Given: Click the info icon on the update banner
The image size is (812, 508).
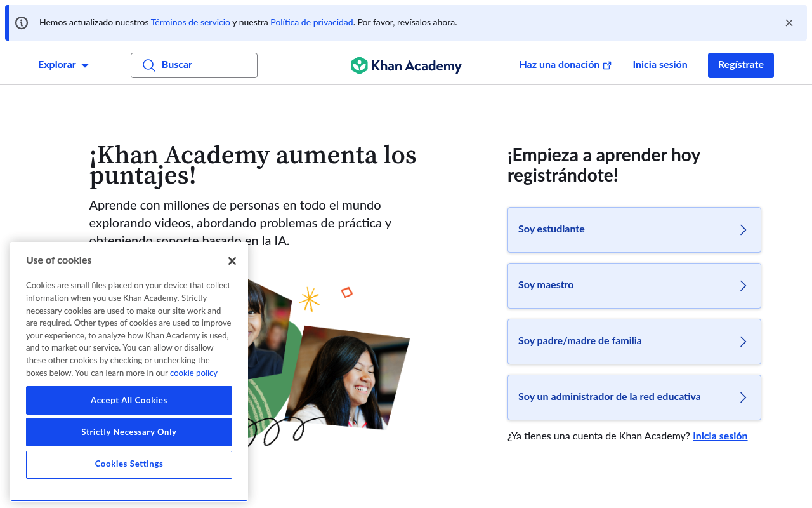Looking at the screenshot, I should (22, 22).
